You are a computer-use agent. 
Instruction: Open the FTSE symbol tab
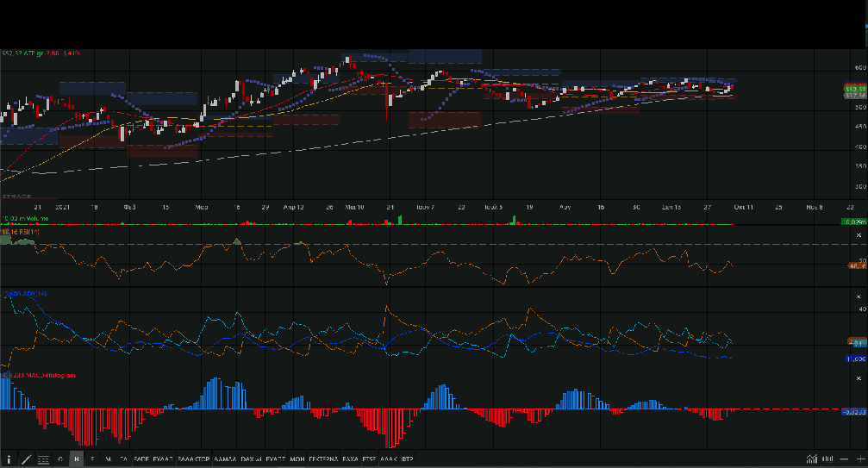tap(369, 459)
